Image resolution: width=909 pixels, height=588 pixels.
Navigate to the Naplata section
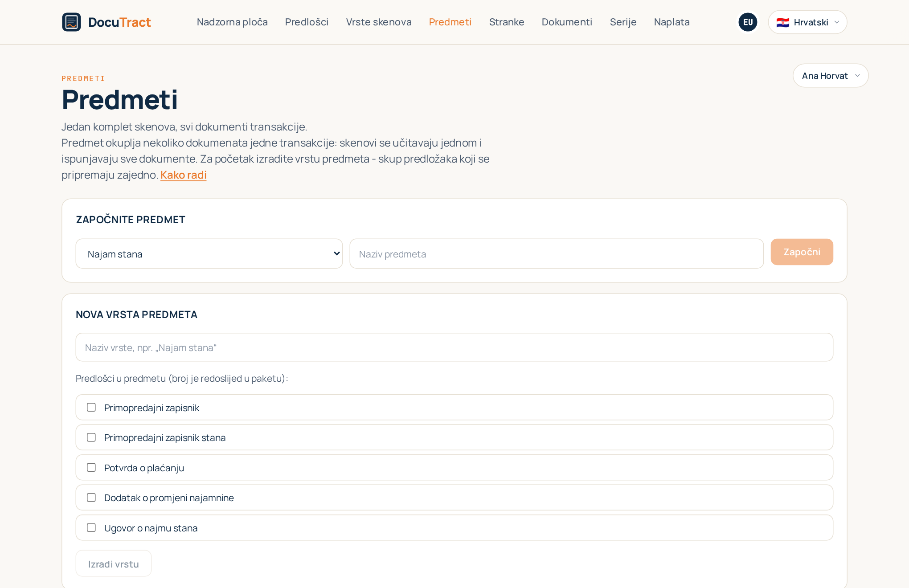tap(672, 22)
